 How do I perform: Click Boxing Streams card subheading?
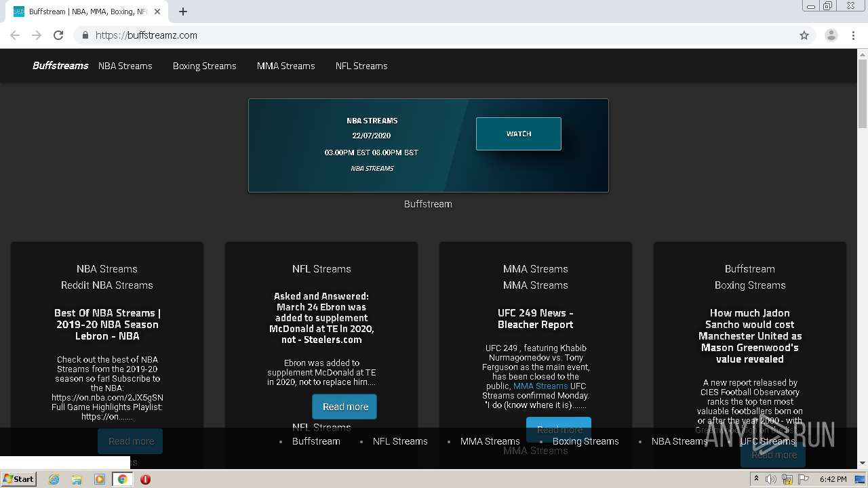(750, 285)
